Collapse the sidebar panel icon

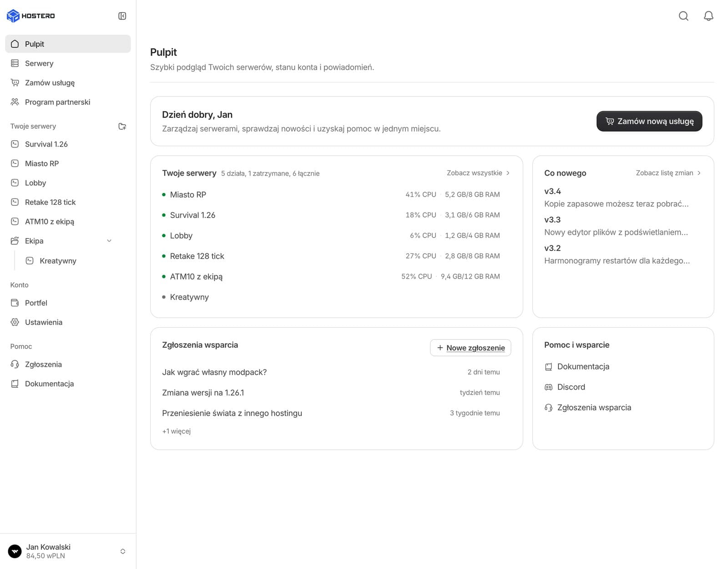pyautogui.click(x=122, y=16)
